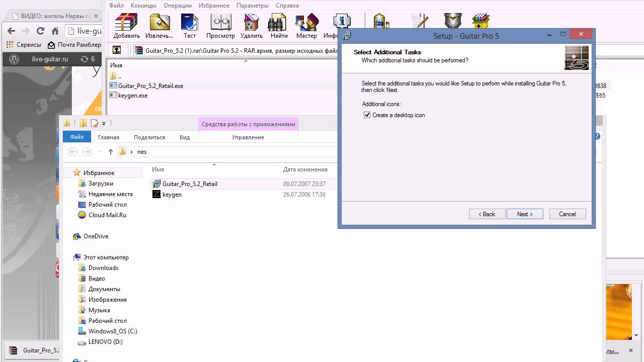The width and height of the screenshot is (644, 362).
Task: Click Explorer's back navigation arrow
Action: tap(73, 152)
